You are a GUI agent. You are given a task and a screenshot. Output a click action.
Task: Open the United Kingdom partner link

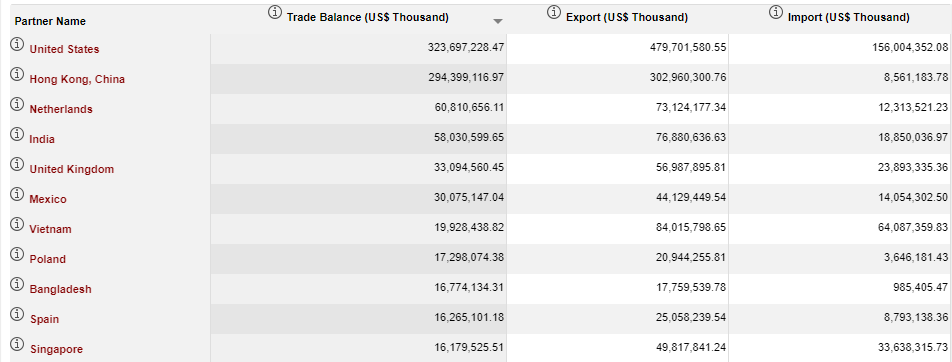72,169
